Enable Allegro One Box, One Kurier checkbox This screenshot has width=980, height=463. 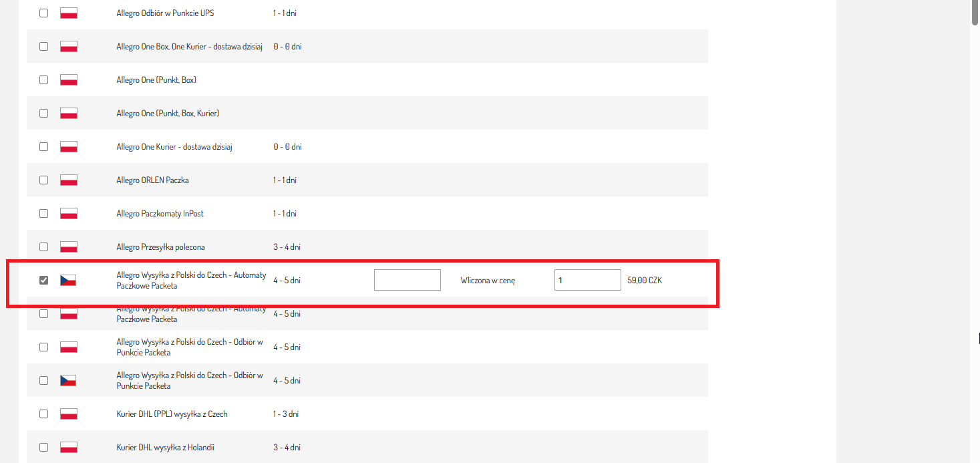coord(43,46)
